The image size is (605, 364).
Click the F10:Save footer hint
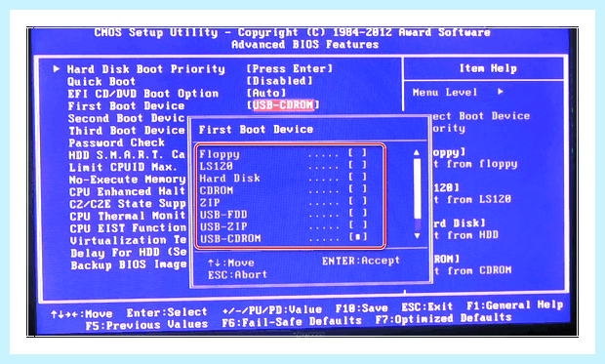pyautogui.click(x=361, y=308)
